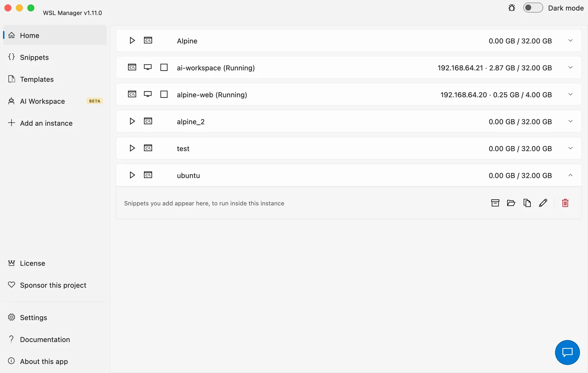The height and width of the screenshot is (373, 588).
Task: Expand the test instance row
Action: pyautogui.click(x=570, y=148)
